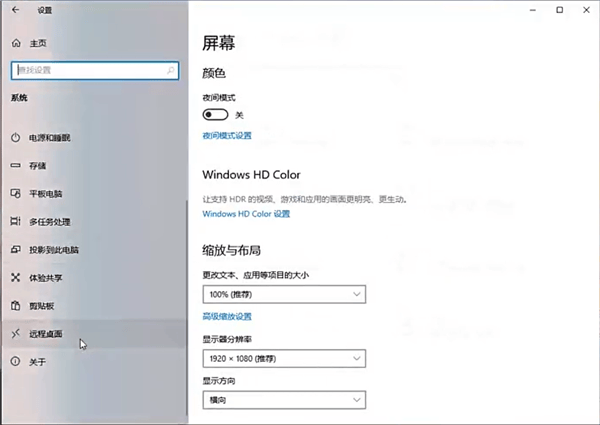Select 平板电脑 in the sidebar
The image size is (600, 425).
(94, 194)
